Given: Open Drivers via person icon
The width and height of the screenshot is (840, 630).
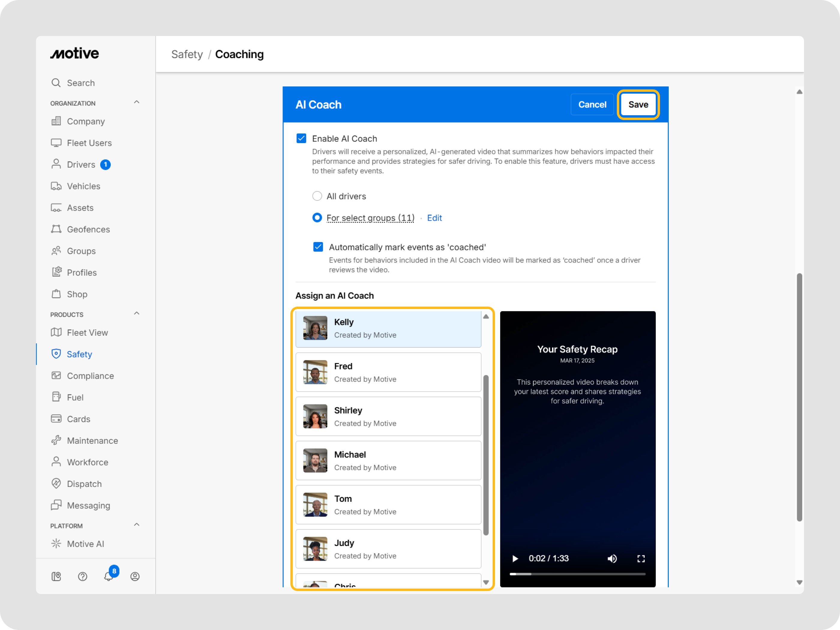Looking at the screenshot, I should pyautogui.click(x=56, y=164).
